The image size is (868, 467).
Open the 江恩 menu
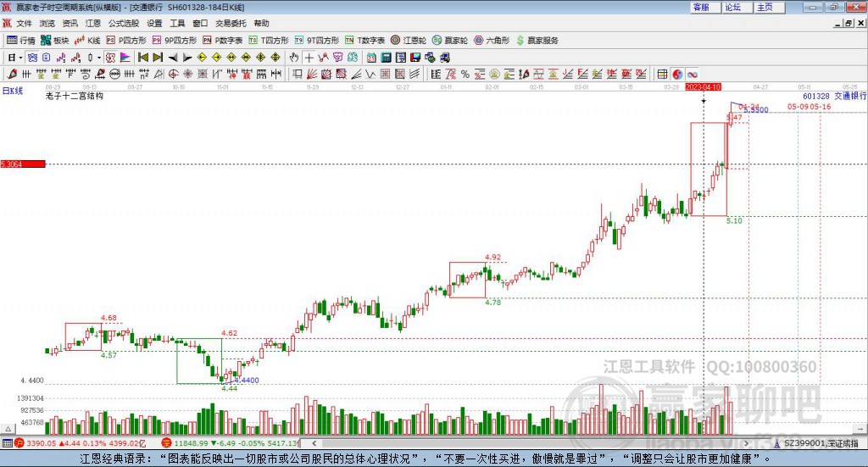(x=93, y=23)
